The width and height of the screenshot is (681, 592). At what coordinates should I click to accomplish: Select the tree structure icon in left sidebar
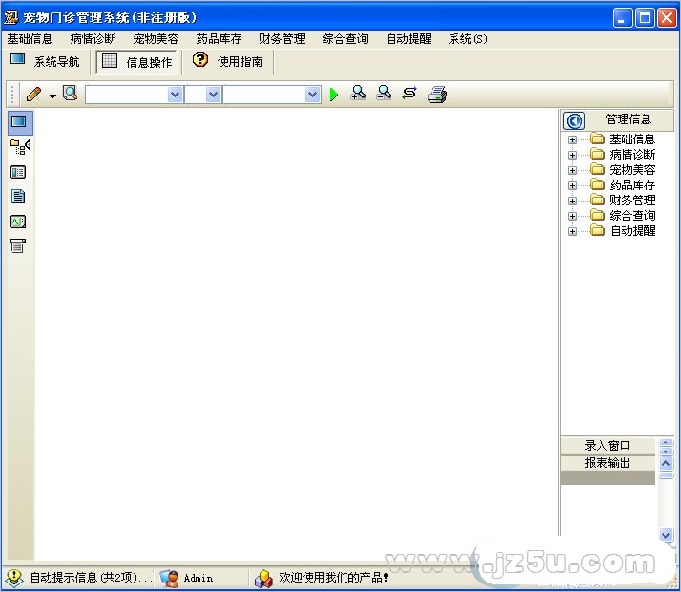coord(20,147)
